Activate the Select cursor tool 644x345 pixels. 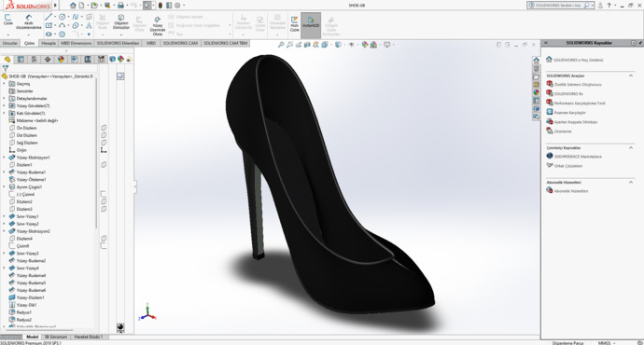(x=147, y=6)
